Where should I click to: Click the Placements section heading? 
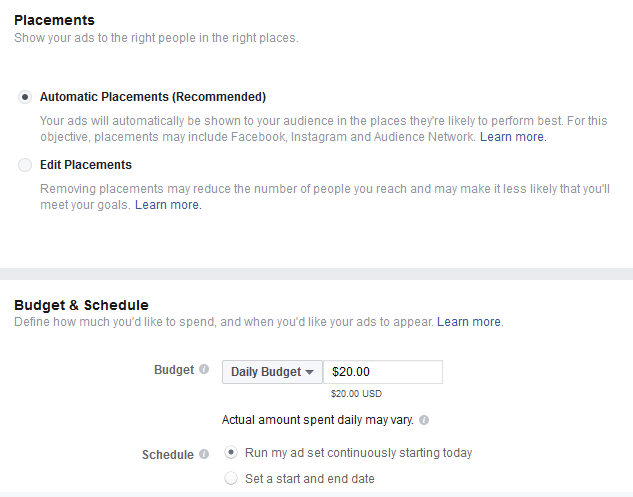pos(54,20)
